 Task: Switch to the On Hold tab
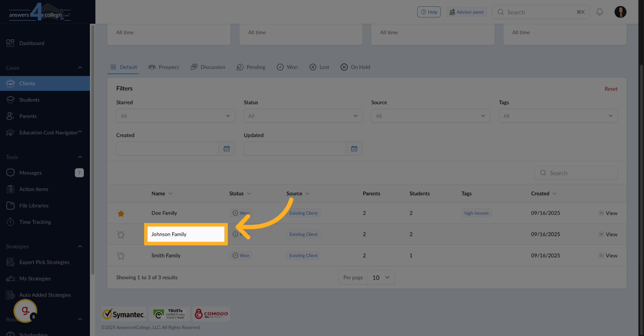pyautogui.click(x=356, y=67)
